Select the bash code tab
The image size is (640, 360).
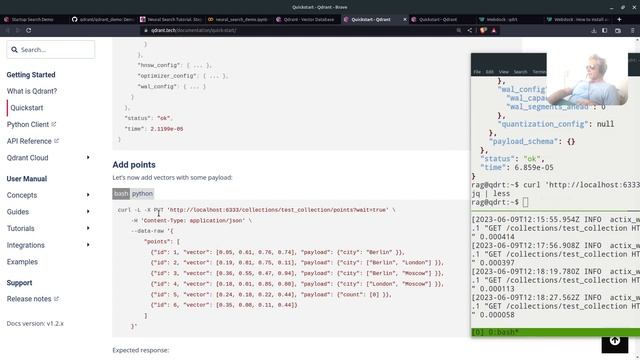(x=121, y=193)
